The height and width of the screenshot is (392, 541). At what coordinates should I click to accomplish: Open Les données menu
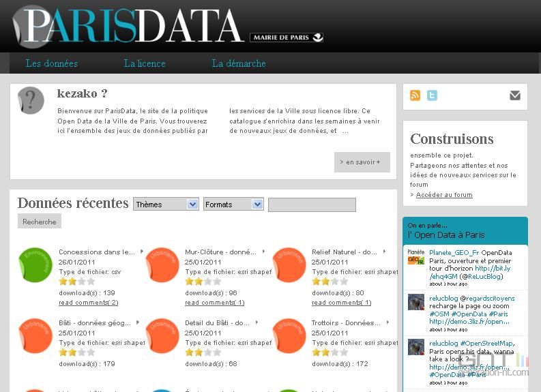coord(52,63)
